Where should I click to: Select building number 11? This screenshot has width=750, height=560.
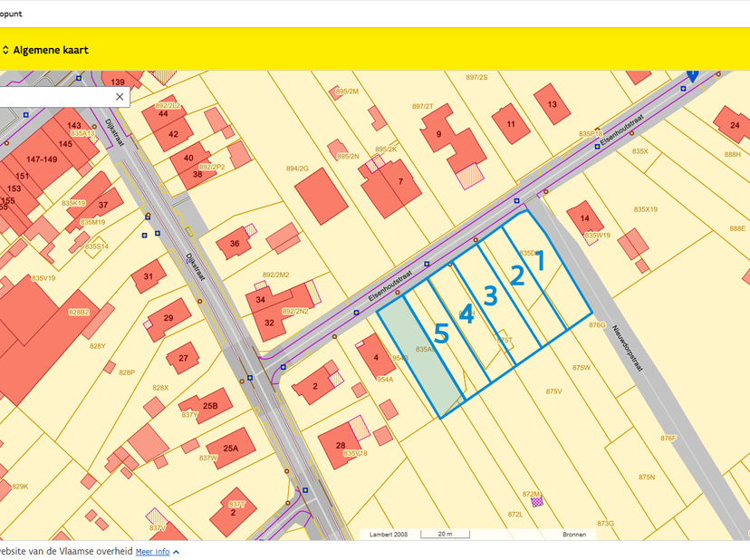[x=511, y=124]
